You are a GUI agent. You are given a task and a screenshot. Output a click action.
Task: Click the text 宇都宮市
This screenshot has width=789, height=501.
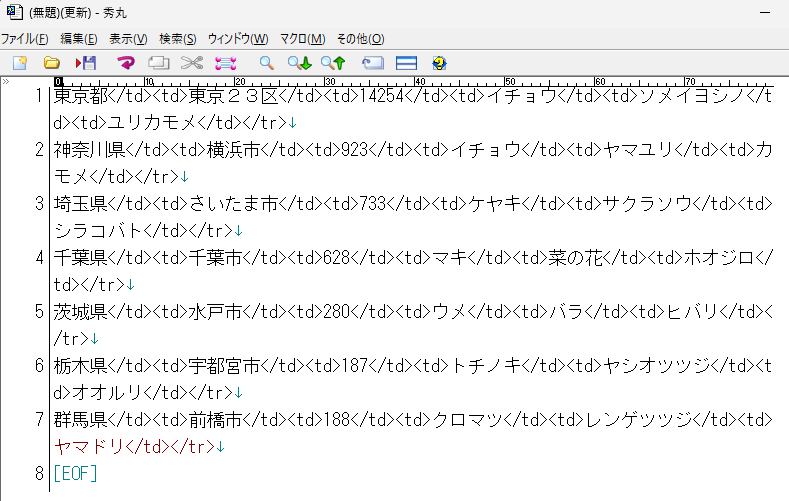pyautogui.click(x=224, y=365)
